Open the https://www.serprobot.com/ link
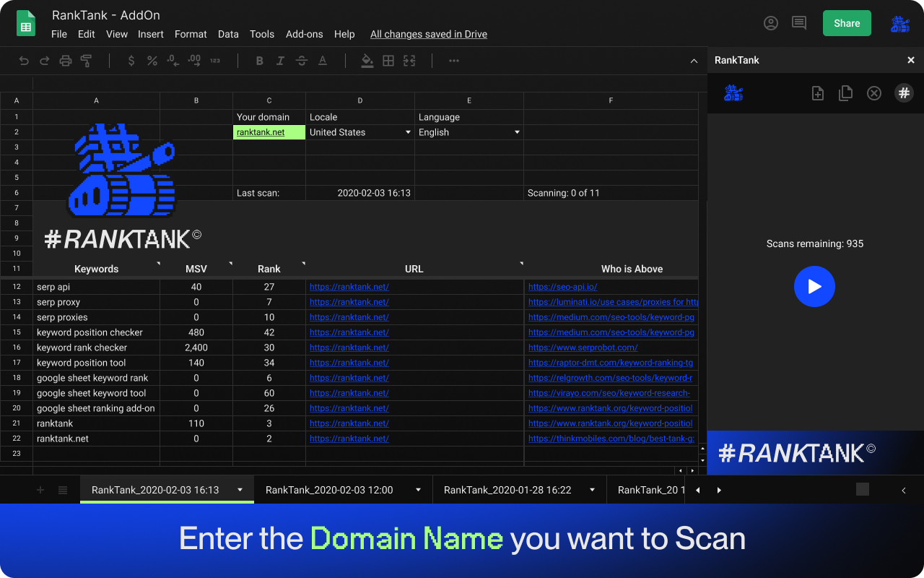This screenshot has width=924, height=578. (583, 348)
